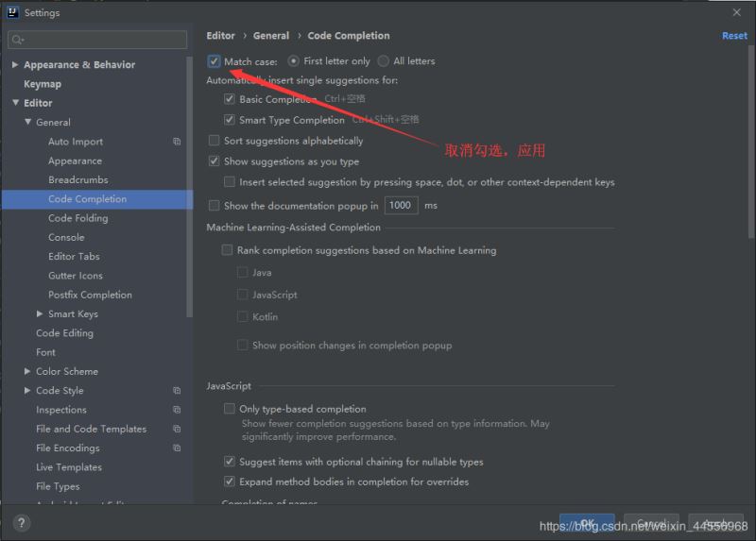Viewport: 756px width, 541px height.
Task: Toggle Show suggestions as you type
Action: (x=215, y=161)
